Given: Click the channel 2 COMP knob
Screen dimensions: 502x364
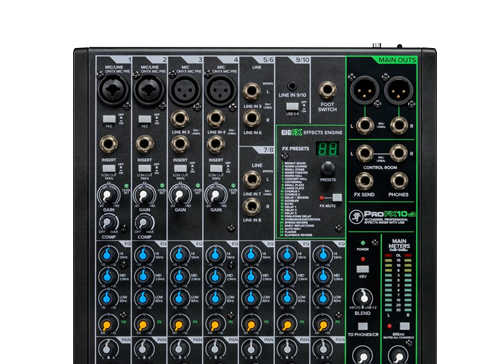Looking at the screenshot, I should [x=144, y=222].
